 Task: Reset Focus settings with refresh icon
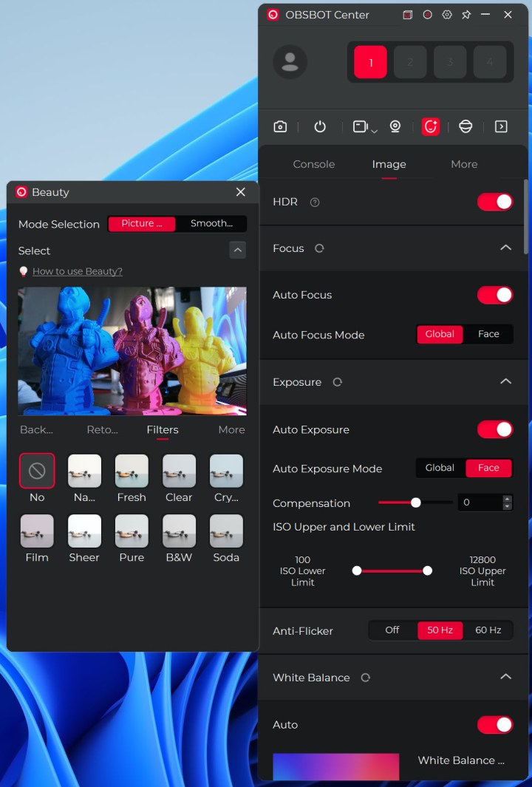[319, 248]
